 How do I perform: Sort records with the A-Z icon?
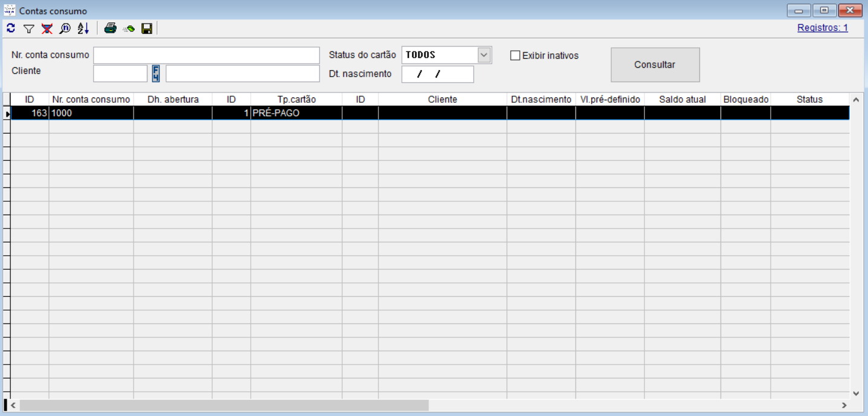click(x=83, y=28)
